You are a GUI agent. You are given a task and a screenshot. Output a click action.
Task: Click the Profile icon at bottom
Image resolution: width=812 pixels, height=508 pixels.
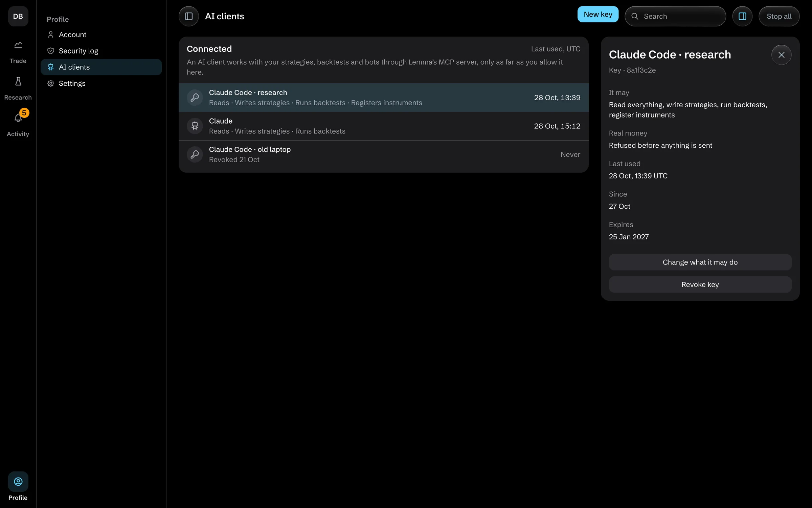click(18, 482)
